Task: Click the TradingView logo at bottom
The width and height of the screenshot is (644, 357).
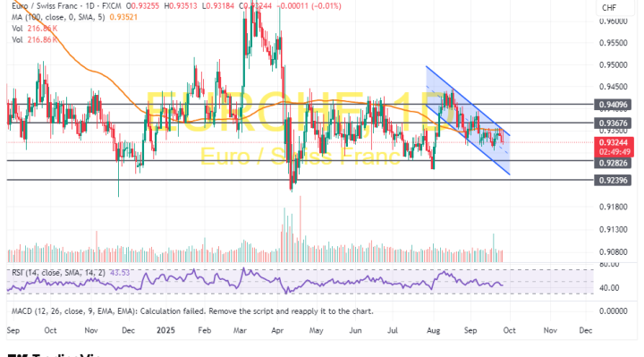Action: [55, 355]
